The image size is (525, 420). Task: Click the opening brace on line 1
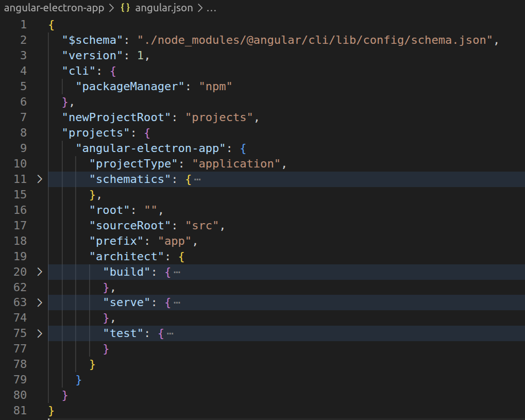coord(51,25)
